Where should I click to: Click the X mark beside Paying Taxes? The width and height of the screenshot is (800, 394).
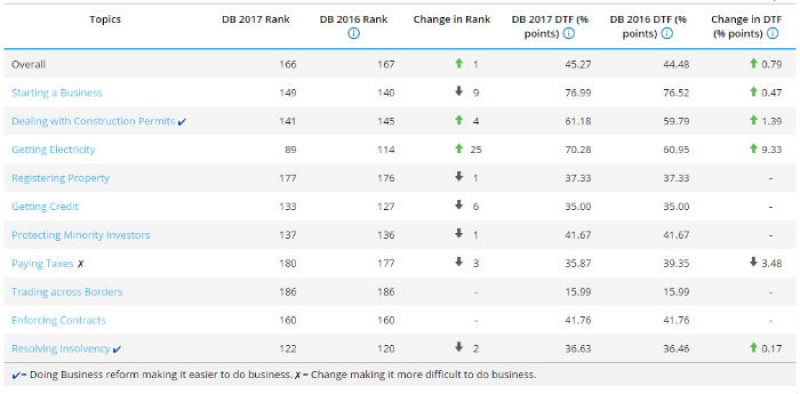point(81,264)
